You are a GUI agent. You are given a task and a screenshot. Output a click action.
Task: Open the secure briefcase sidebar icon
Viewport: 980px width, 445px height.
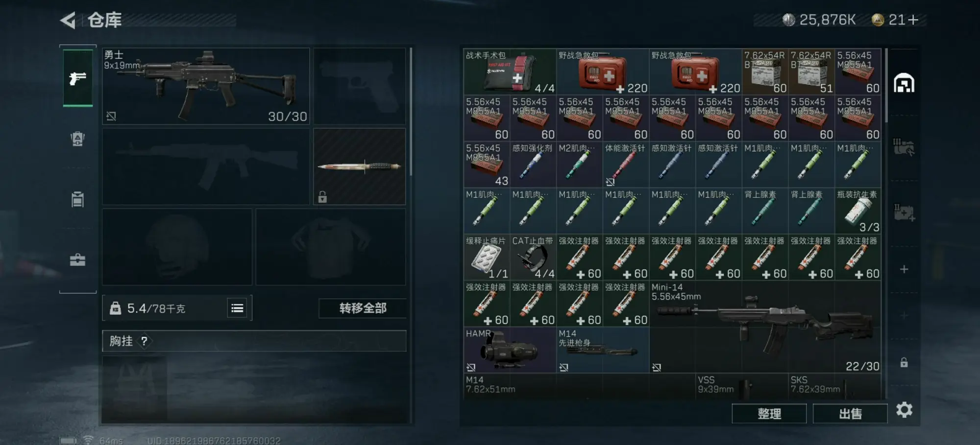pos(78,259)
